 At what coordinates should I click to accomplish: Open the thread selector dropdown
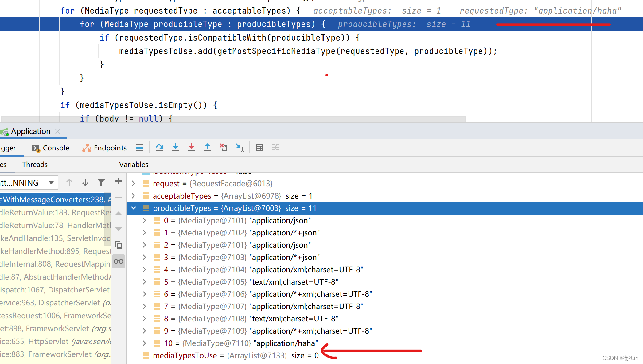pos(51,182)
